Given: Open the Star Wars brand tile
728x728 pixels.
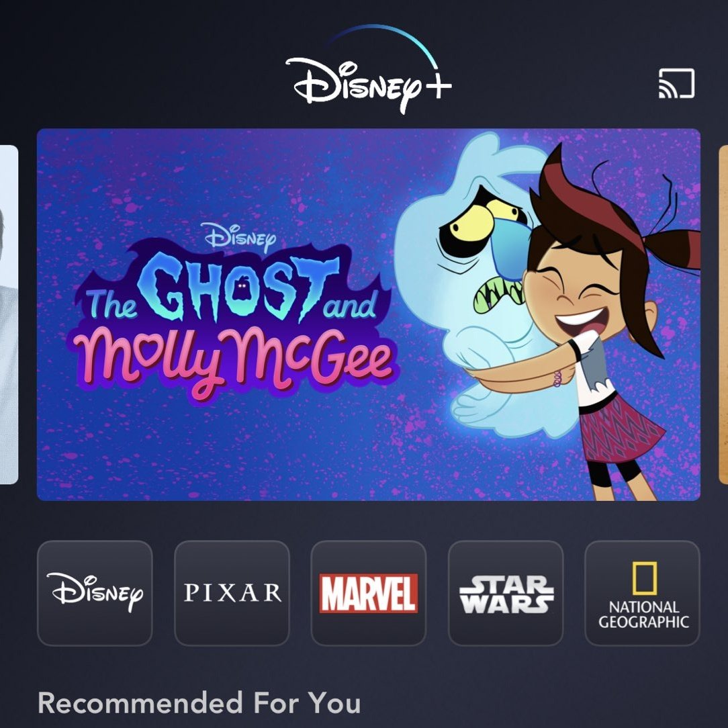Looking at the screenshot, I should [506, 593].
